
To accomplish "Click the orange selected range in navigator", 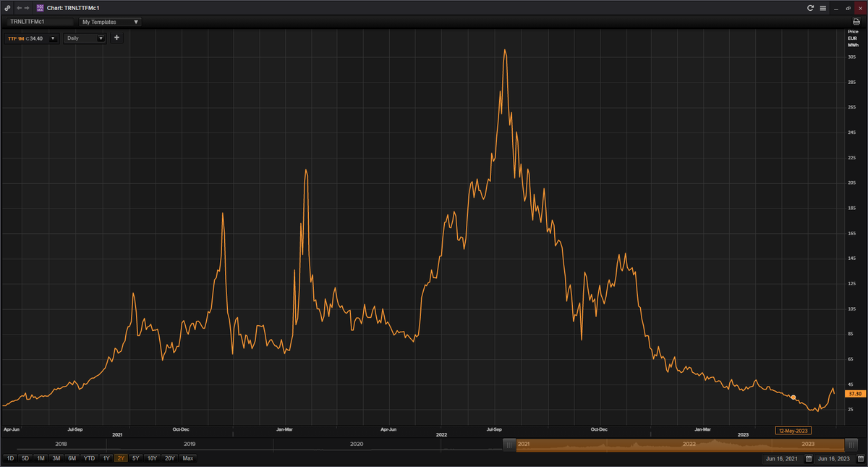I will pyautogui.click(x=680, y=445).
